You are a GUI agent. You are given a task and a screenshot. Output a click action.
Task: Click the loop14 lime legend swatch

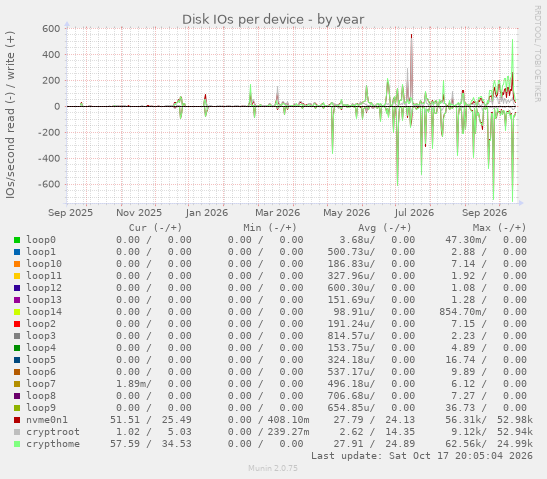pyautogui.click(x=17, y=312)
